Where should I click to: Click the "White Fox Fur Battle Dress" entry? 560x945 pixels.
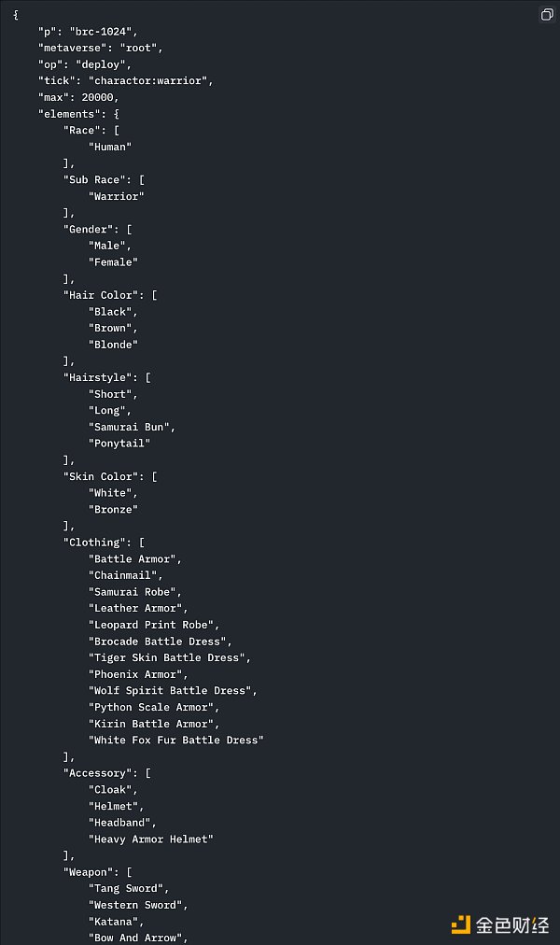pos(175,740)
